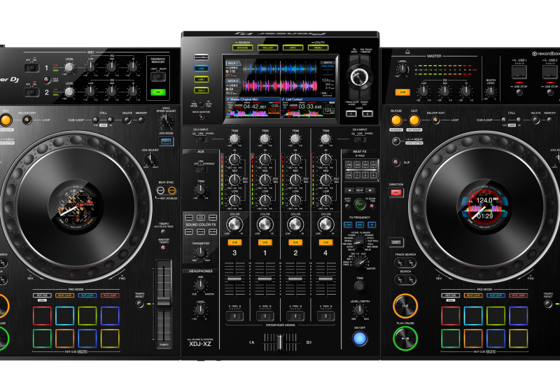Hit the red-outlined performance pad on right deck
Viewport: 560px width, 392px height.
(x=451, y=316)
